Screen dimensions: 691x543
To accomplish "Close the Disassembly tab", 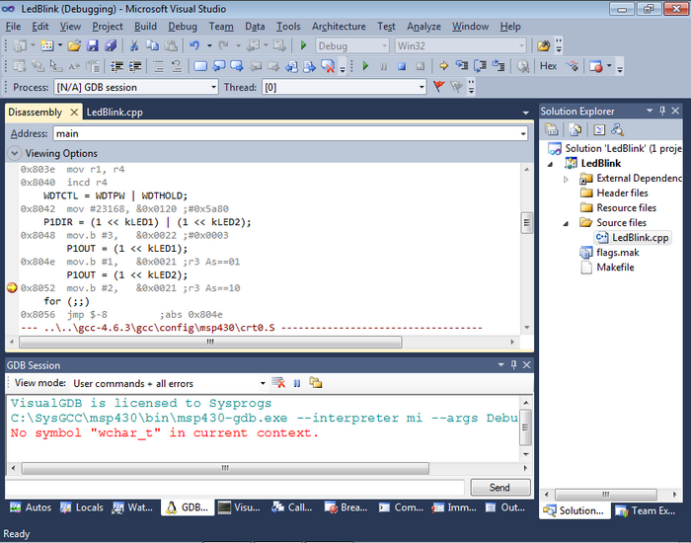I will 74,112.
